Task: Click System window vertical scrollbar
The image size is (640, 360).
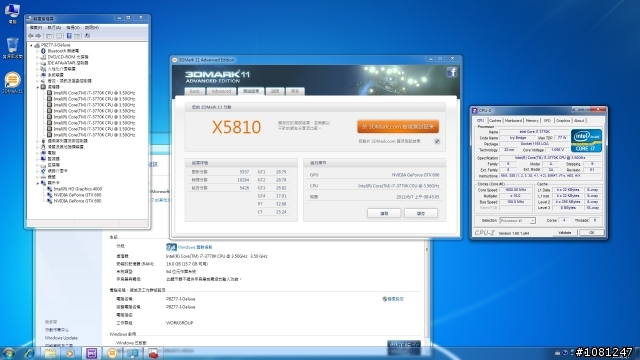Action: click(427, 292)
